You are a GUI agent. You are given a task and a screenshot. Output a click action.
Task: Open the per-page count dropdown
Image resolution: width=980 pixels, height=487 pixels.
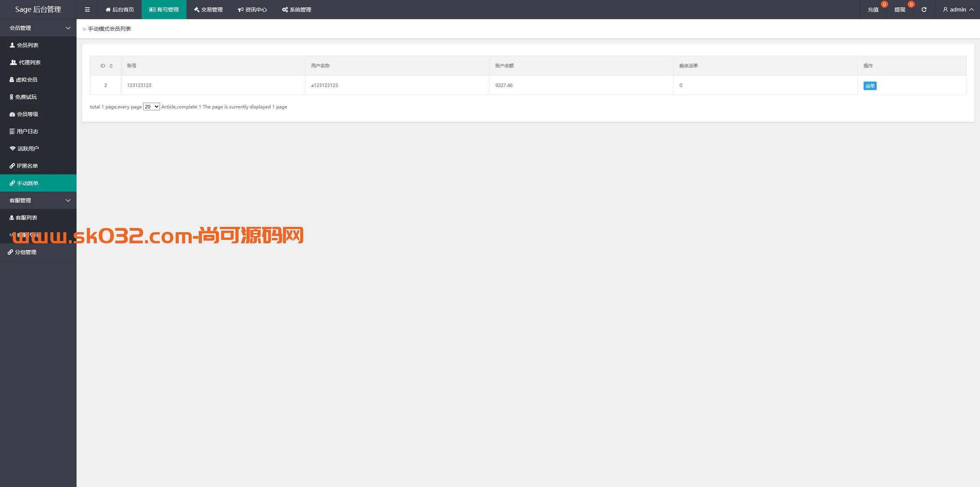point(151,107)
